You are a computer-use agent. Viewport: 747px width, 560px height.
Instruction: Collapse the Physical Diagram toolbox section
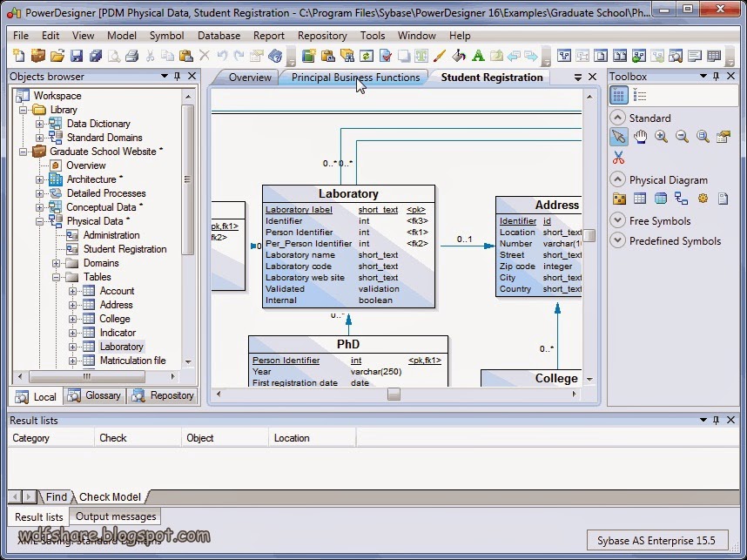click(617, 179)
